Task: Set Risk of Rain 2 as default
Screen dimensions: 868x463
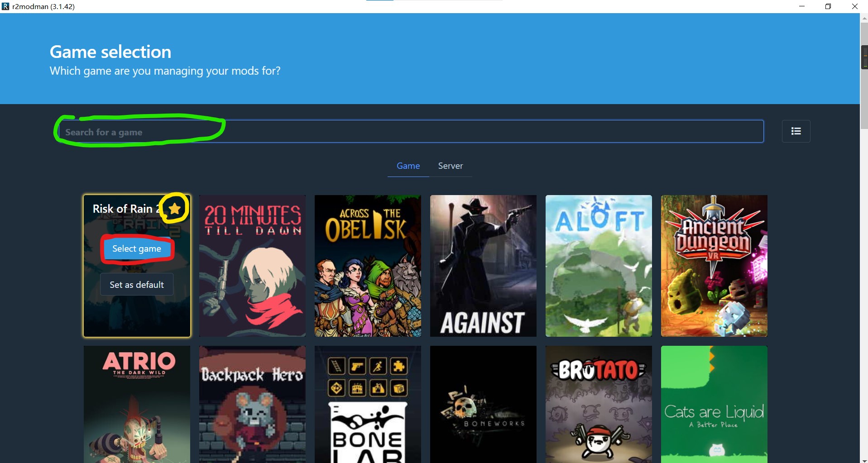Action: [137, 285]
